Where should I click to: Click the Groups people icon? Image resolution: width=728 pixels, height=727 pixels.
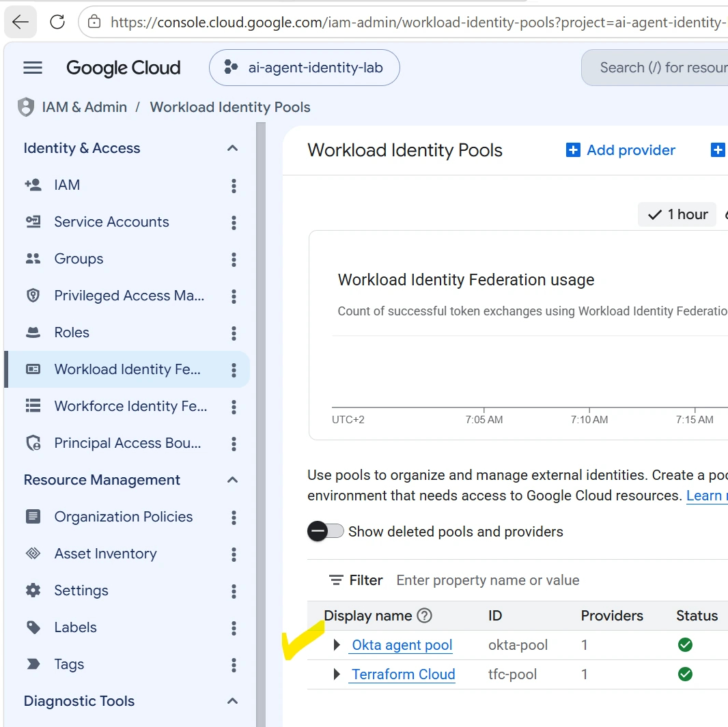(x=33, y=259)
